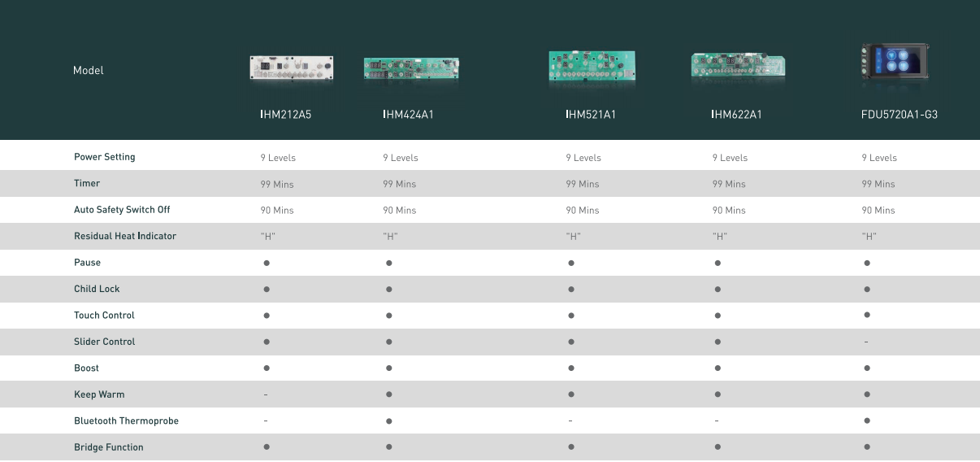Select the Residual Heat Indicator row label
980x462 pixels.
[125, 236]
